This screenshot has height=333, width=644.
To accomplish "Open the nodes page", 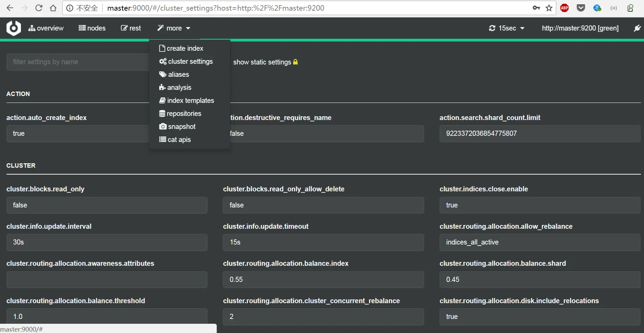I will tap(92, 28).
